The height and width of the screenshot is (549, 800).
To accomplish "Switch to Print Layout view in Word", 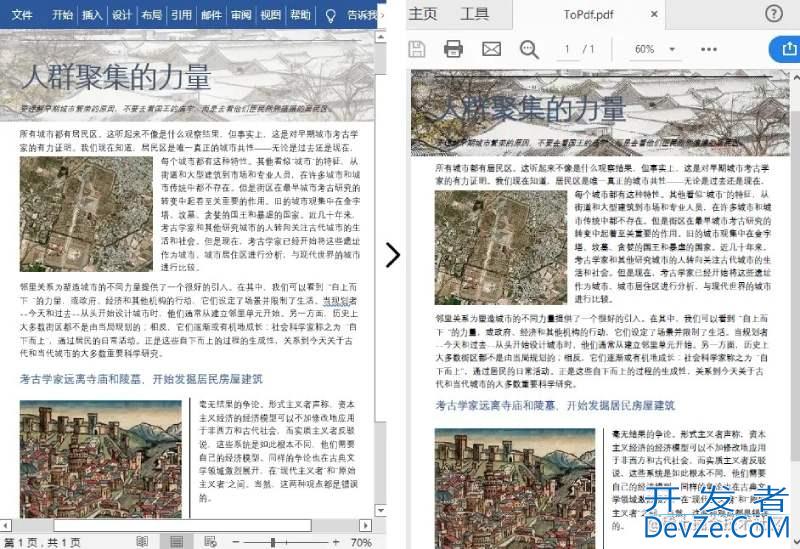I will point(175,541).
